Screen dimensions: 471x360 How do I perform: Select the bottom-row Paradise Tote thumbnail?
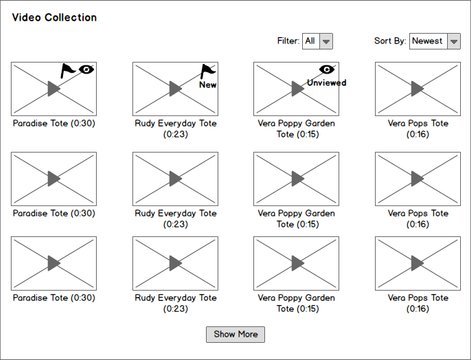(x=54, y=263)
